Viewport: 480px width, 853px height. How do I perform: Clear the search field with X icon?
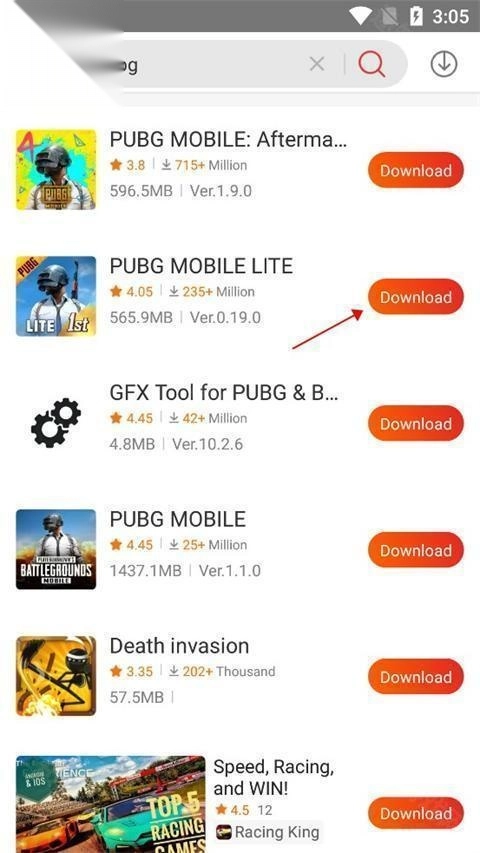pyautogui.click(x=317, y=64)
